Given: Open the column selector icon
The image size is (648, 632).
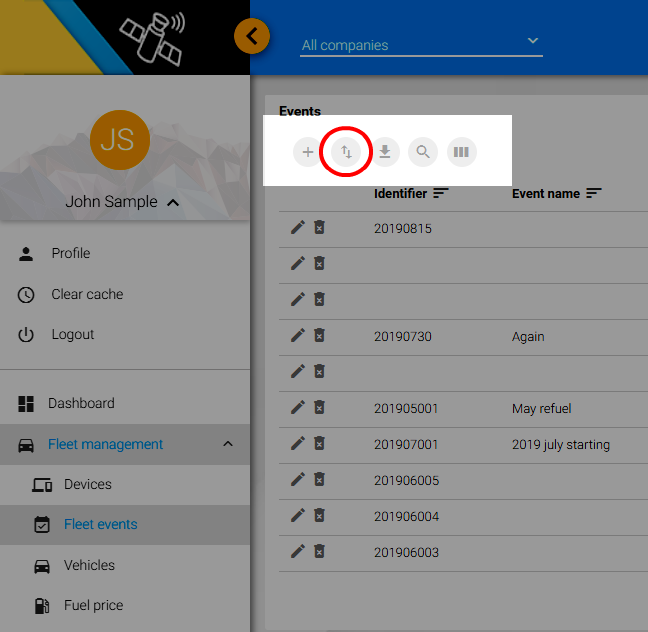Looking at the screenshot, I should pyautogui.click(x=461, y=152).
